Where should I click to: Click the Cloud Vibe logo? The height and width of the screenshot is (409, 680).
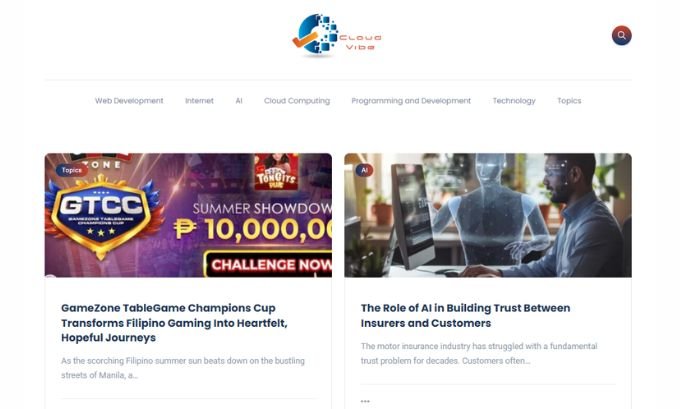coord(337,36)
